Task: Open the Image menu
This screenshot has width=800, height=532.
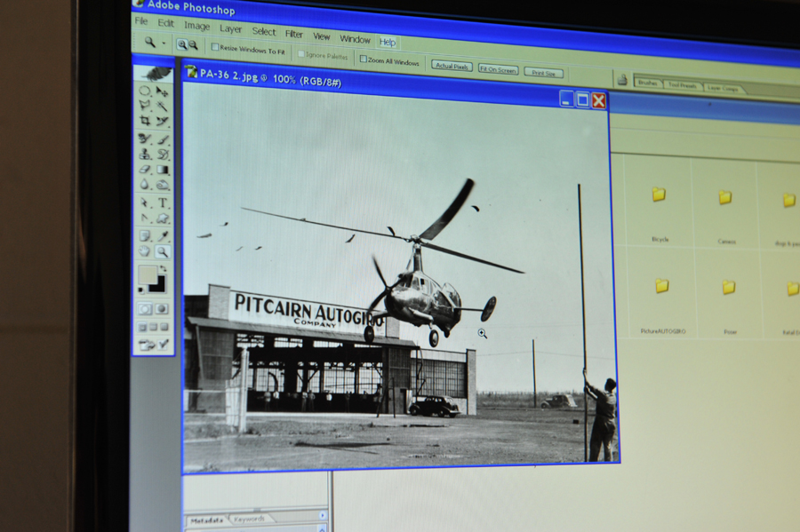Action: pyautogui.click(x=196, y=26)
